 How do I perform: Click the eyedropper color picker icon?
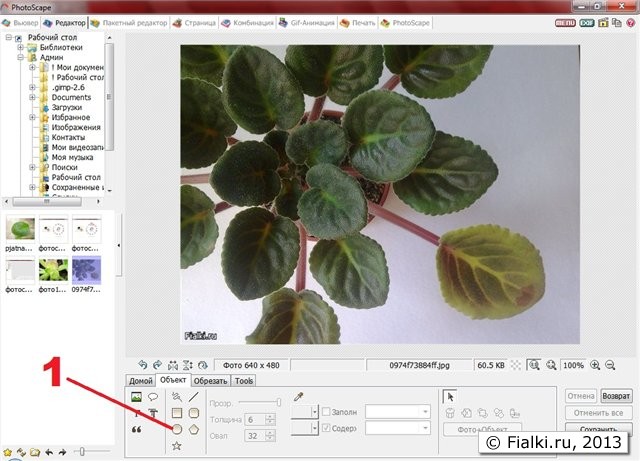coord(297,397)
